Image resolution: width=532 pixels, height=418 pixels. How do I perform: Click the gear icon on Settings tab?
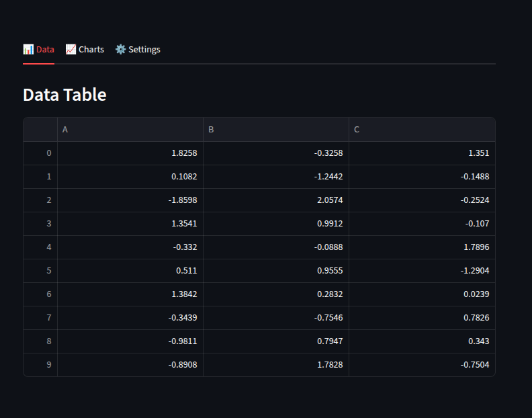pos(120,49)
